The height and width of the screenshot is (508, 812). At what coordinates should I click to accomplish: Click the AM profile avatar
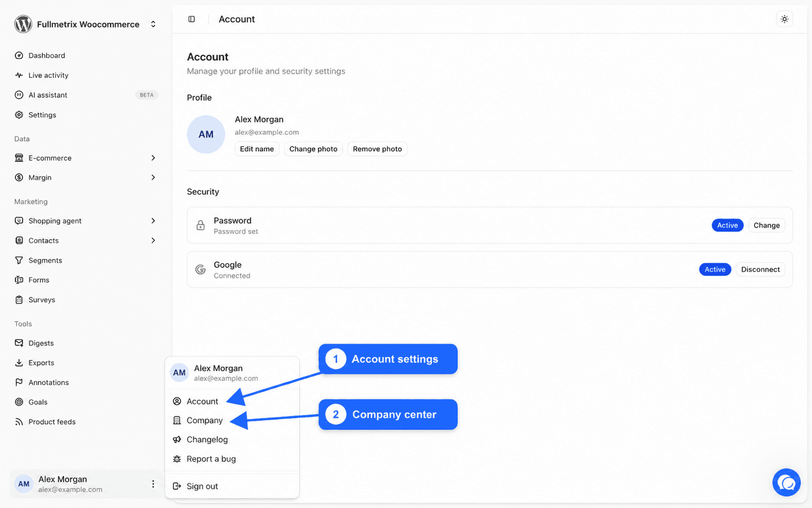[206, 134]
